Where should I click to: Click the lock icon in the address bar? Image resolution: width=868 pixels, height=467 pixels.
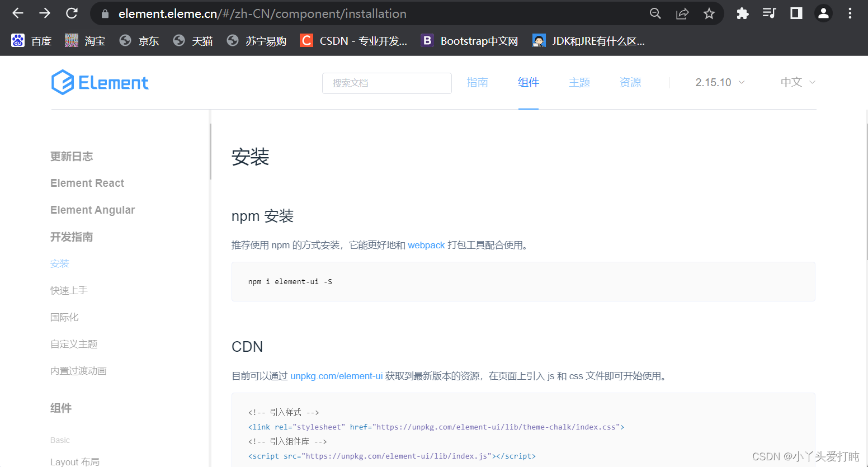(x=105, y=13)
